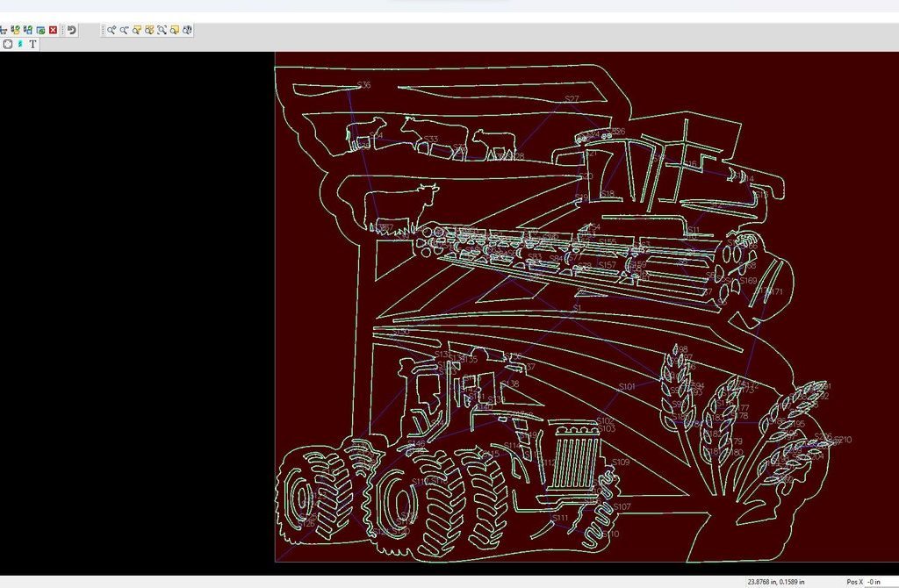Click the zoom in magnifier icon
The height and width of the screenshot is (588, 899).
point(112,30)
